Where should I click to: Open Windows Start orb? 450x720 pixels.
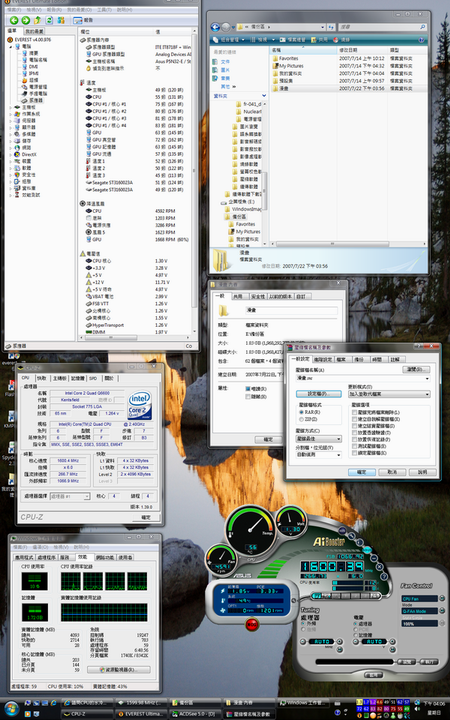[11, 709]
